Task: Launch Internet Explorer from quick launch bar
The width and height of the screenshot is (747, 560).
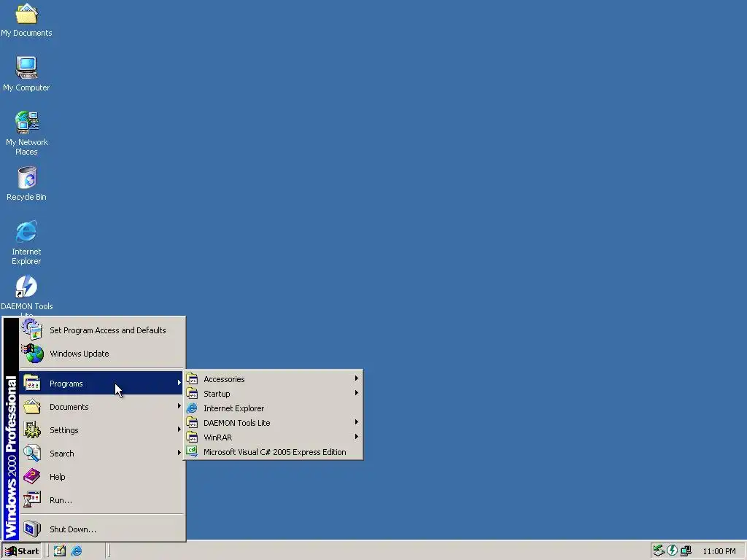Action: point(76,551)
